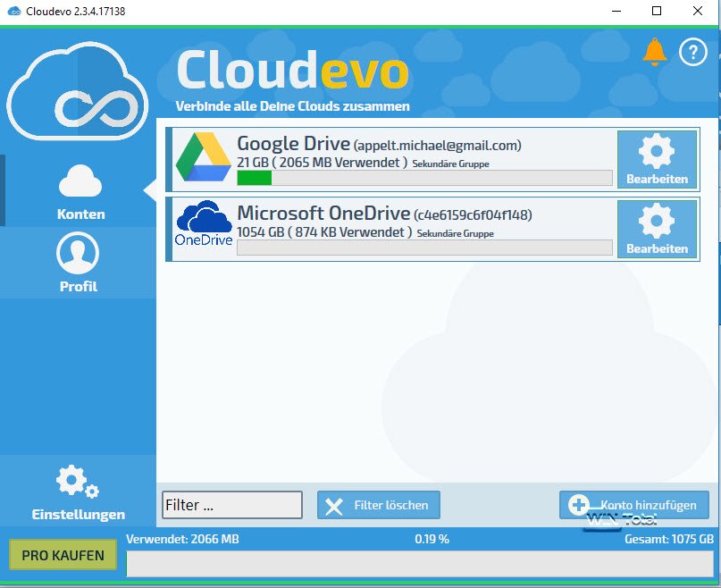Open help via the question mark icon
721x588 pixels.
pyautogui.click(x=692, y=52)
